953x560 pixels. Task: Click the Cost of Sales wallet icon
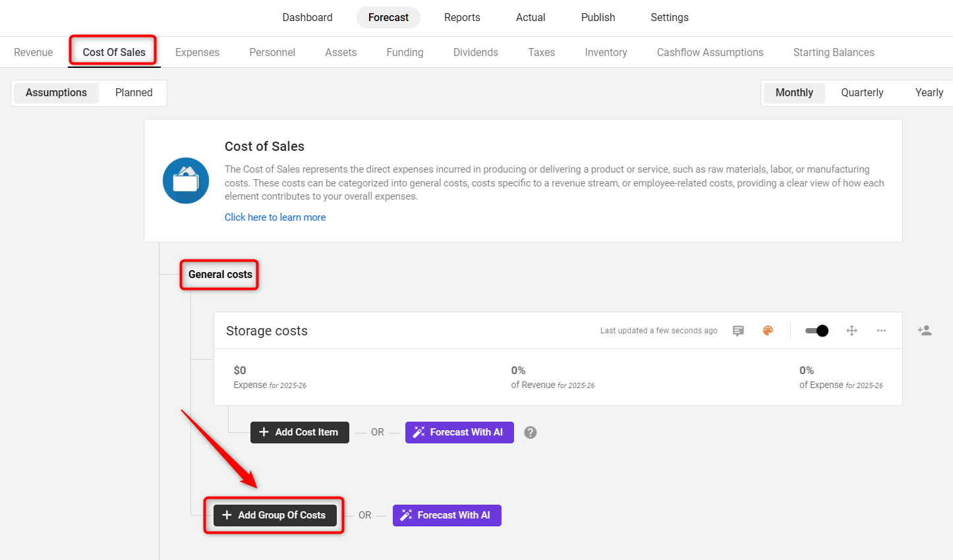tap(186, 181)
